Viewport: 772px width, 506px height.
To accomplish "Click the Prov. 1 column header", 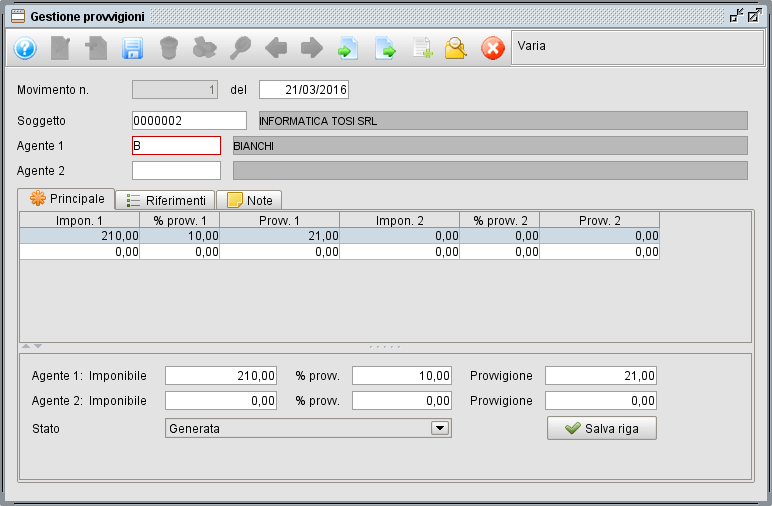I will coord(279,220).
